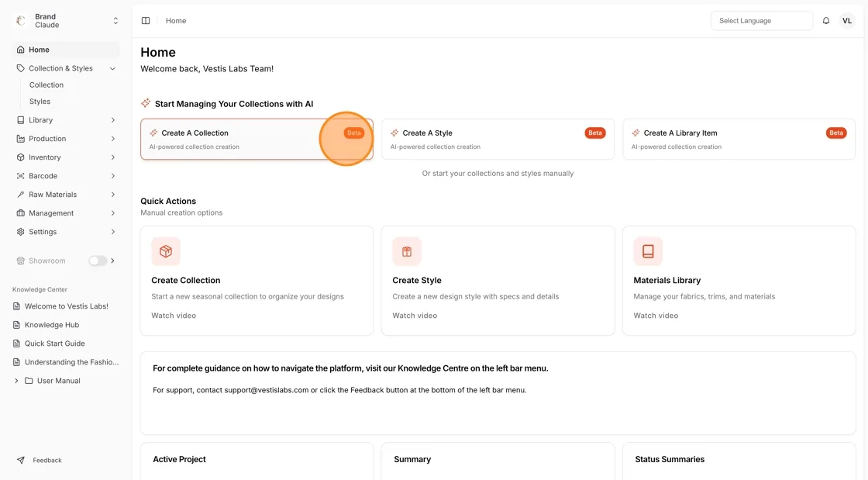Screen dimensions: 868x480
Task: Expand the Library menu chevron
Action: 112,120
